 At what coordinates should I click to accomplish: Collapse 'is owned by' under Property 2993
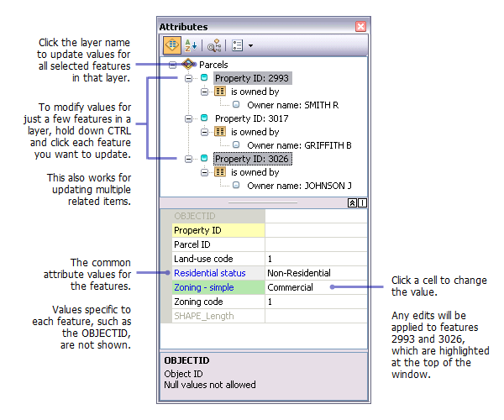pyautogui.click(x=204, y=92)
